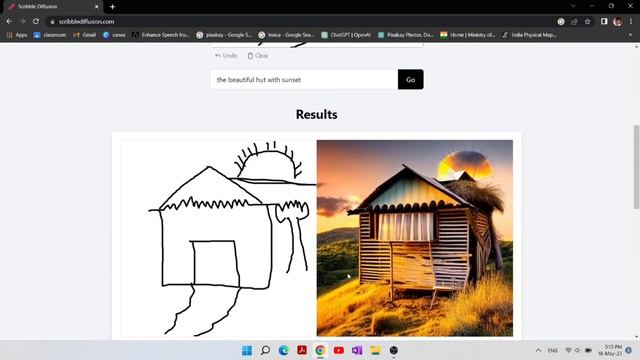Open OBS Studio from taskbar
The width and height of the screenshot is (640, 360).
[x=393, y=350]
